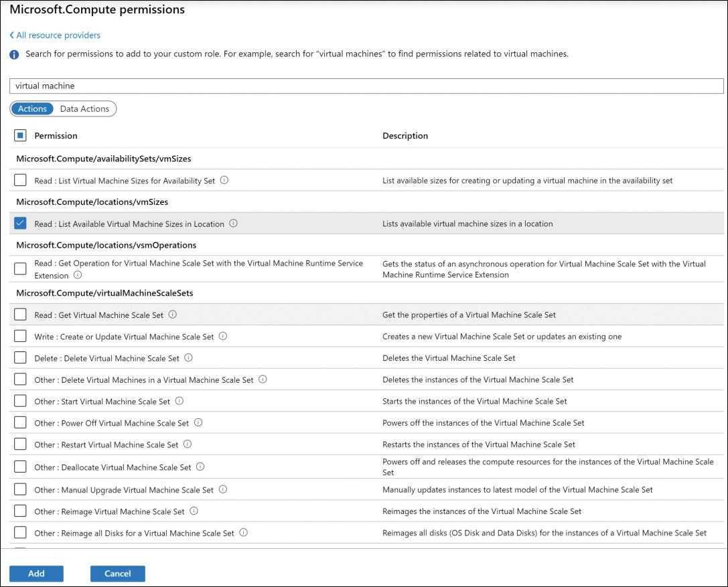Image resolution: width=728 pixels, height=587 pixels.
Task: Click the Cancel button
Action: [x=117, y=574]
